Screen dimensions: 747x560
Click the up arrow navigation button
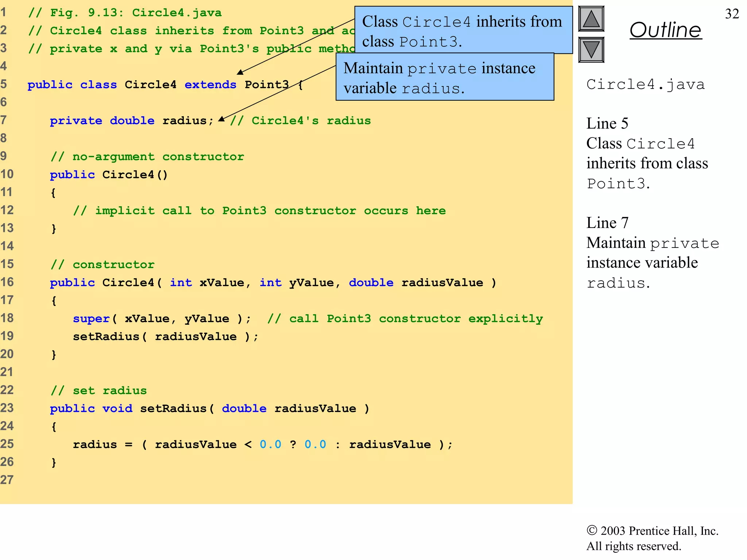click(x=591, y=19)
